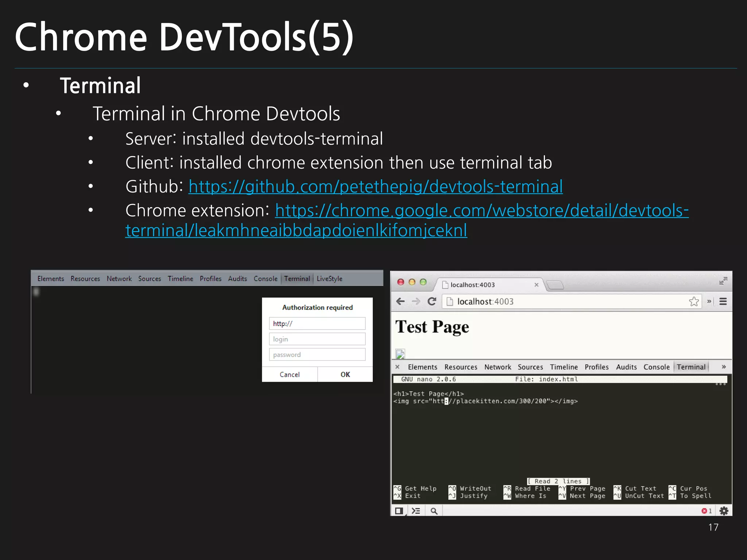
Task: Click the ^O WriteOut shortcut
Action: [x=470, y=489]
